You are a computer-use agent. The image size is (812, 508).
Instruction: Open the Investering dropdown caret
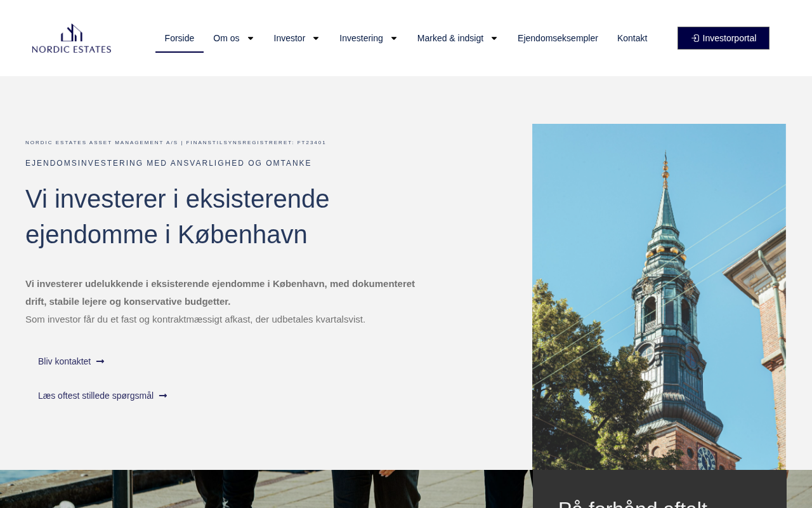pyautogui.click(x=393, y=38)
